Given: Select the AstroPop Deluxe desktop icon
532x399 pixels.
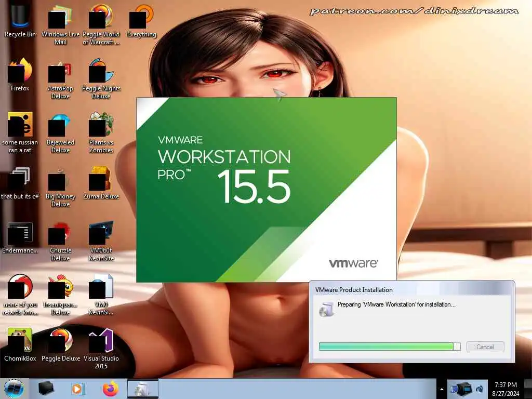Looking at the screenshot, I should pos(60,79).
